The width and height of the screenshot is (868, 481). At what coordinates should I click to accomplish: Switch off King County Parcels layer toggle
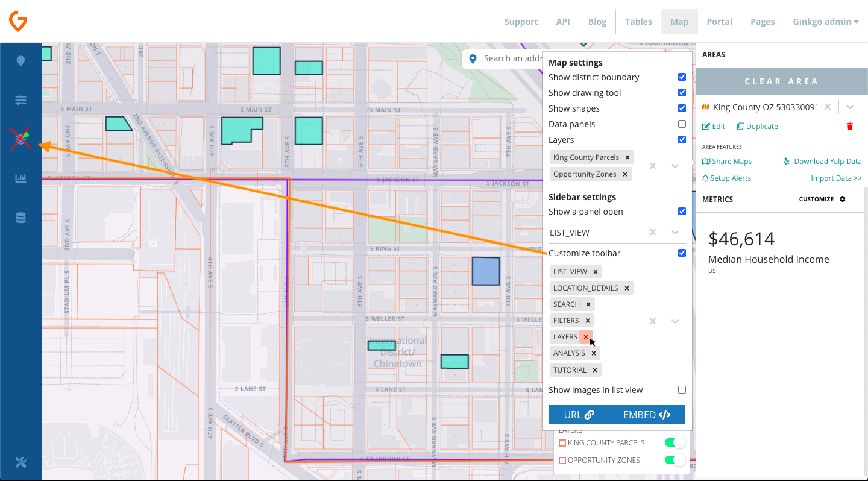(675, 443)
